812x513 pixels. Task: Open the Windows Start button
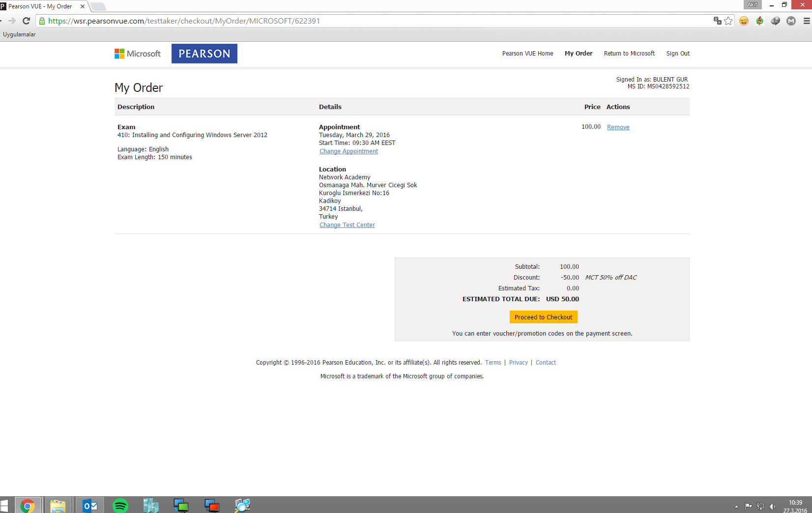(4, 506)
